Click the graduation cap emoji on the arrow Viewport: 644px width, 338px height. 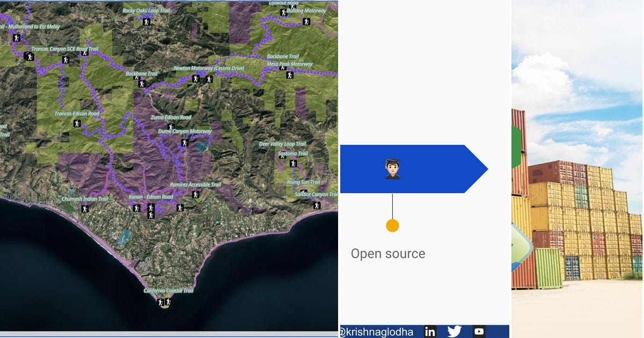392,167
